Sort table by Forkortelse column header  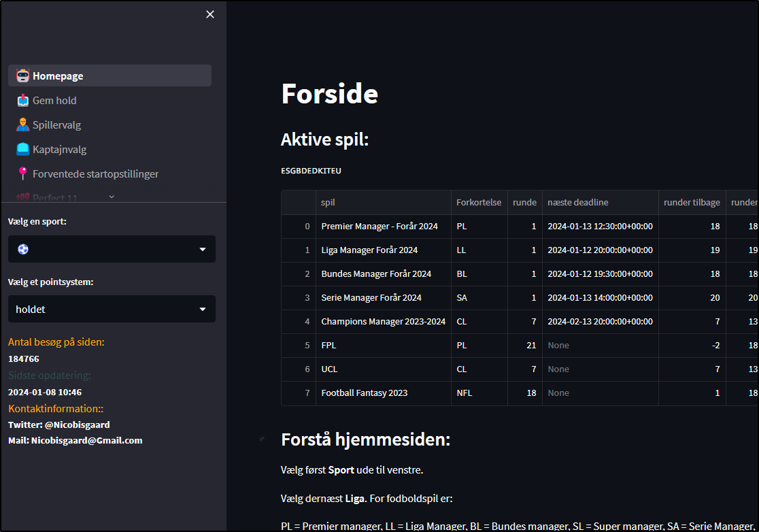pyautogui.click(x=479, y=202)
